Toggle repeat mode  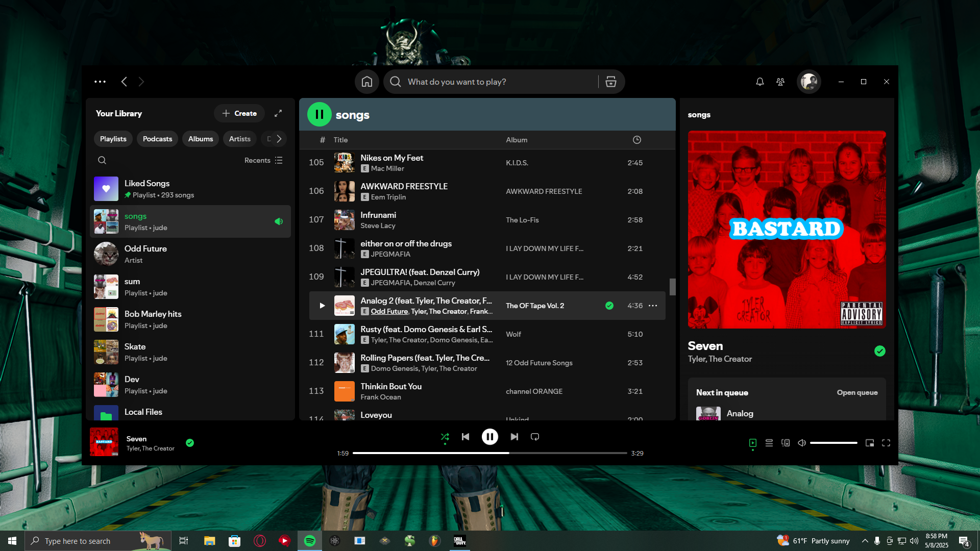point(534,437)
